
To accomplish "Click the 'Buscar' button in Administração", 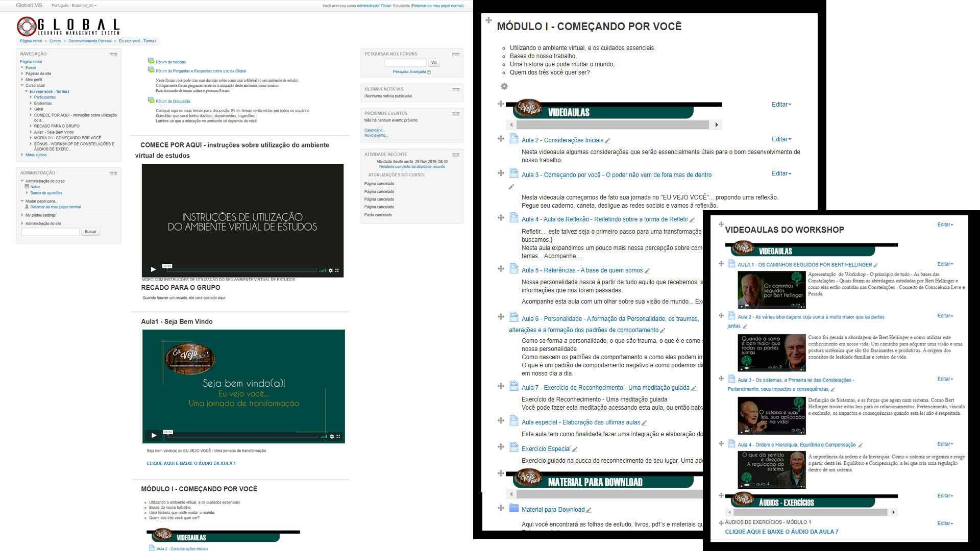I will pyautogui.click(x=90, y=232).
